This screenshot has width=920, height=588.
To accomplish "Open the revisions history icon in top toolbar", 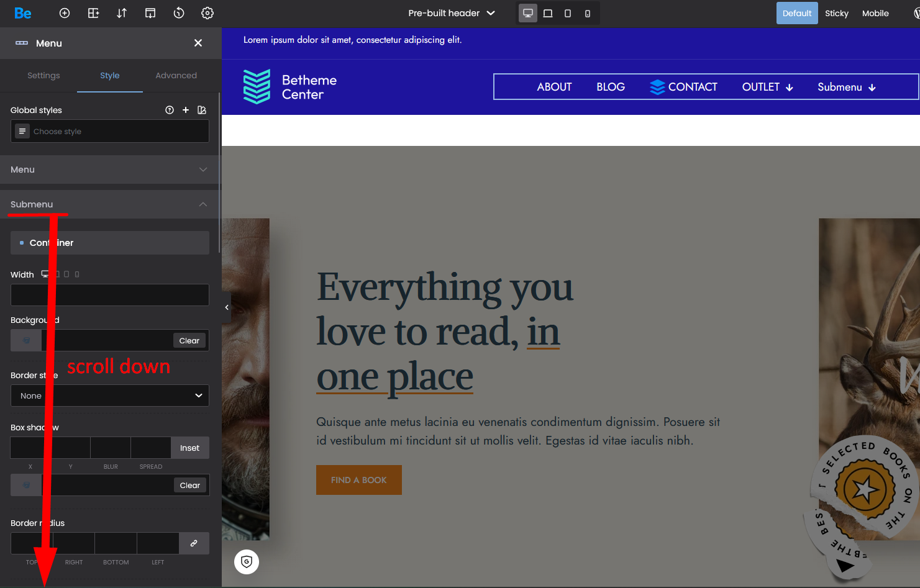I will pyautogui.click(x=179, y=13).
